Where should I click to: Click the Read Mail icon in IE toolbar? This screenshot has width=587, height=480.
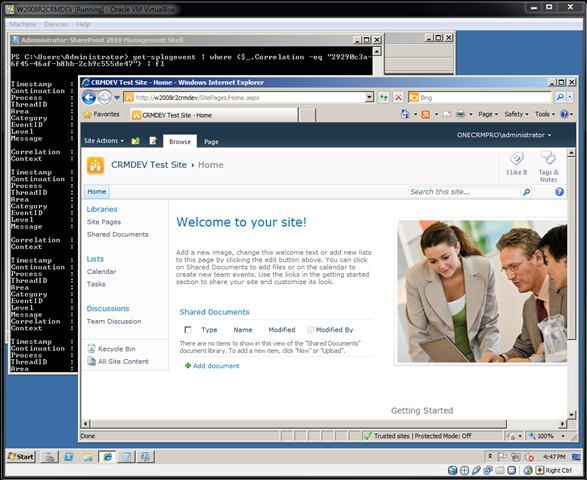[447, 114]
